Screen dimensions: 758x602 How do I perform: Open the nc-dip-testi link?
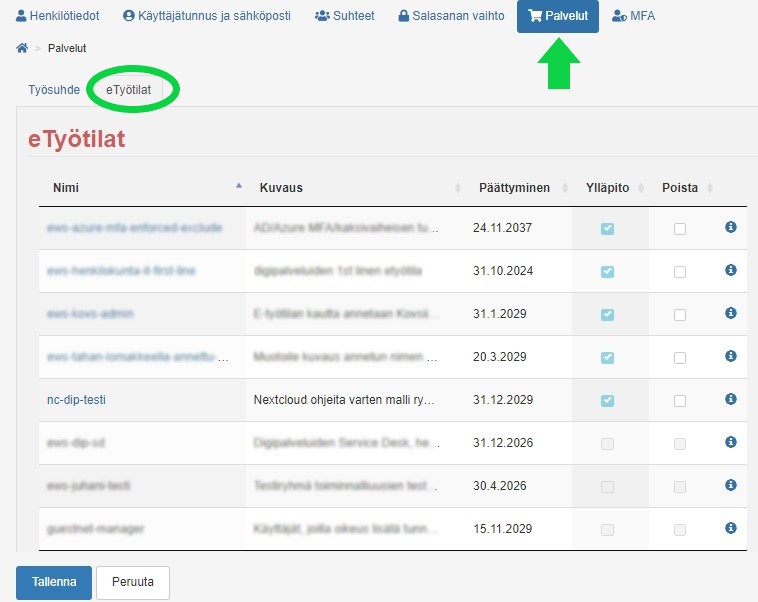pyautogui.click(x=76, y=400)
